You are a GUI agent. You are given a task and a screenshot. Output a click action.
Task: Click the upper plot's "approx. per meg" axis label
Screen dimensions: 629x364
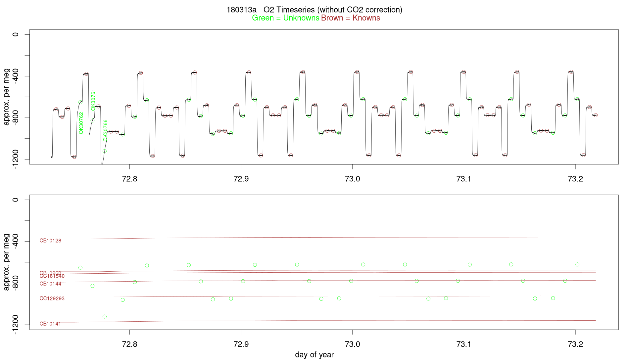point(6,97)
